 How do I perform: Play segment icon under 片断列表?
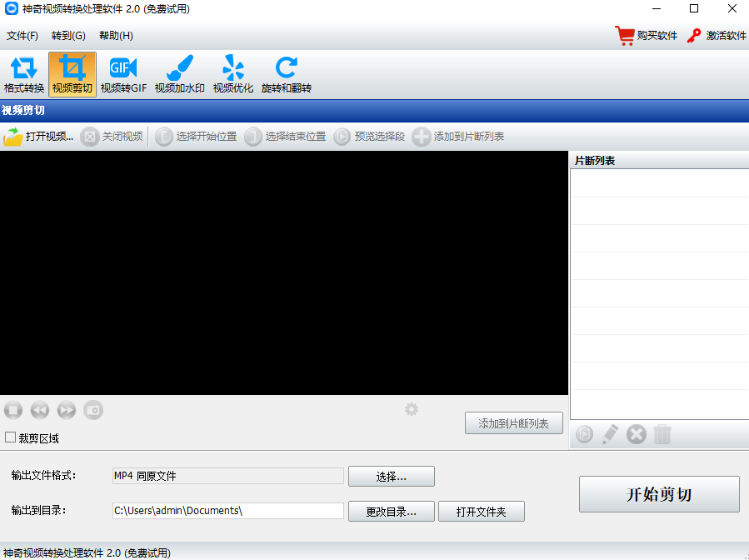[x=584, y=434]
